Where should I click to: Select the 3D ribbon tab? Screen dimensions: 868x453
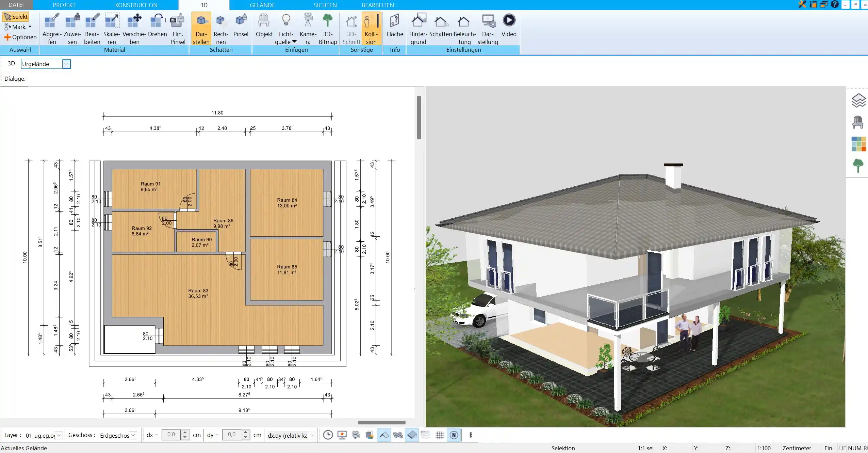[204, 5]
